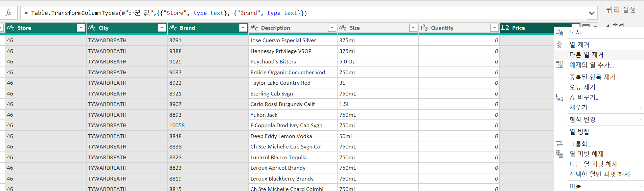Choose 예제의 열 추가 menu entry

[599, 65]
